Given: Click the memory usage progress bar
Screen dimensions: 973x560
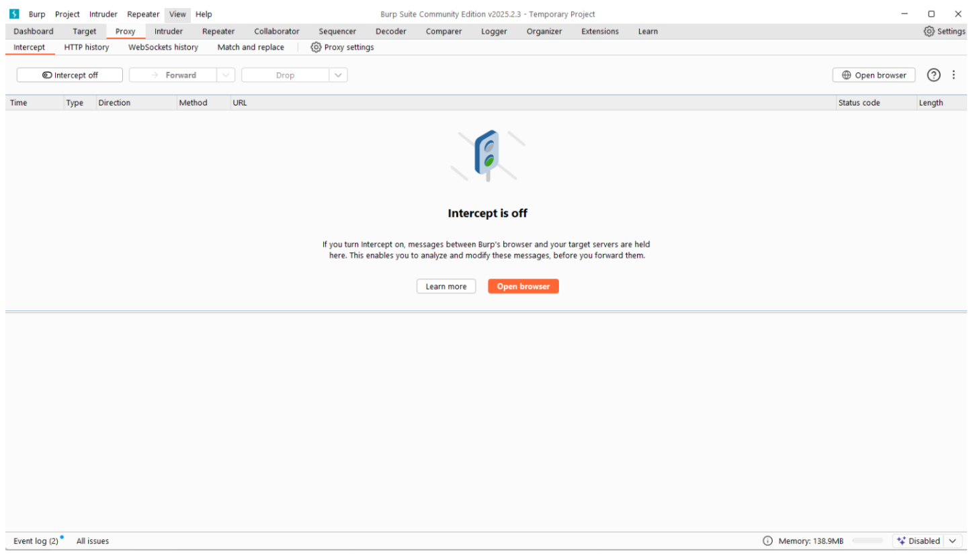Looking at the screenshot, I should tap(868, 541).
